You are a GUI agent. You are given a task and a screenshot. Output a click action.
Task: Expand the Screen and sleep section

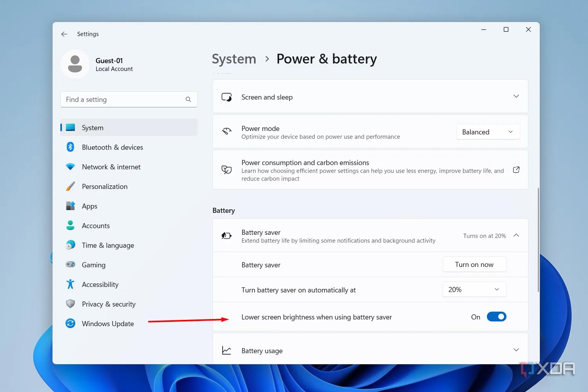516,96
